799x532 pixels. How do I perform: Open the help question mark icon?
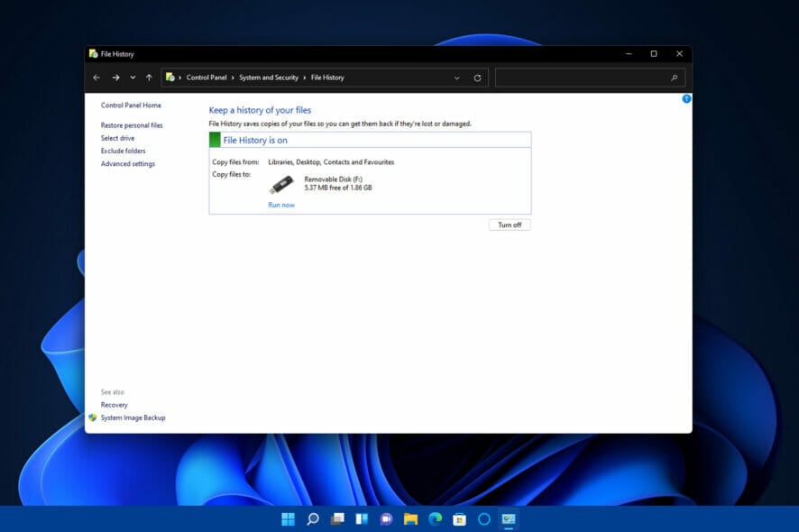point(686,99)
